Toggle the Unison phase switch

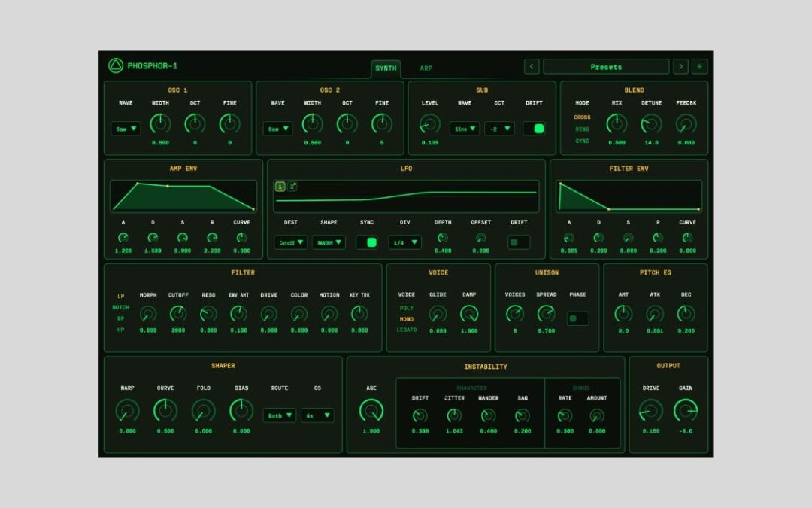[577, 318]
